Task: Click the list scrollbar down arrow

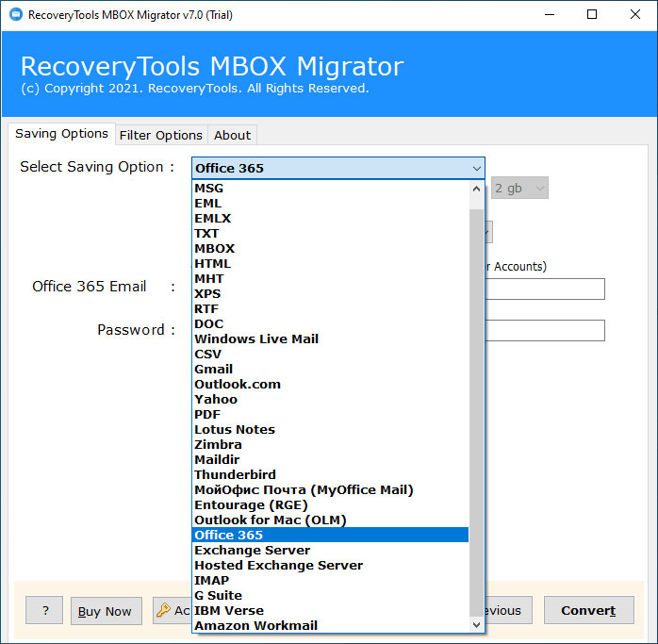Action: 476,625
